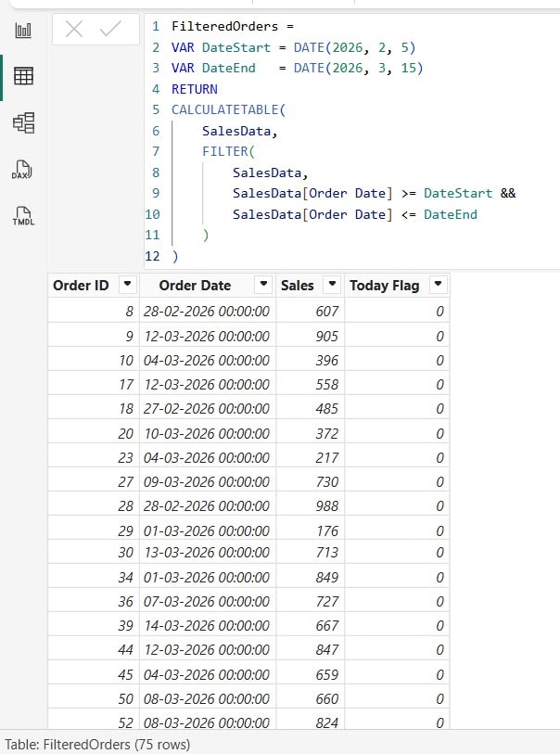The height and width of the screenshot is (754, 560).
Task: Select Order ID cell 8
Action: coord(94,311)
